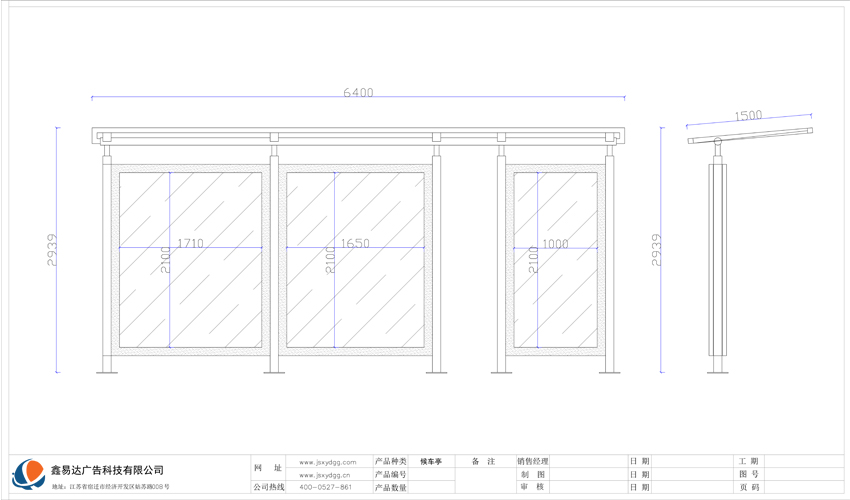Click the company logo in the title block

point(29,474)
